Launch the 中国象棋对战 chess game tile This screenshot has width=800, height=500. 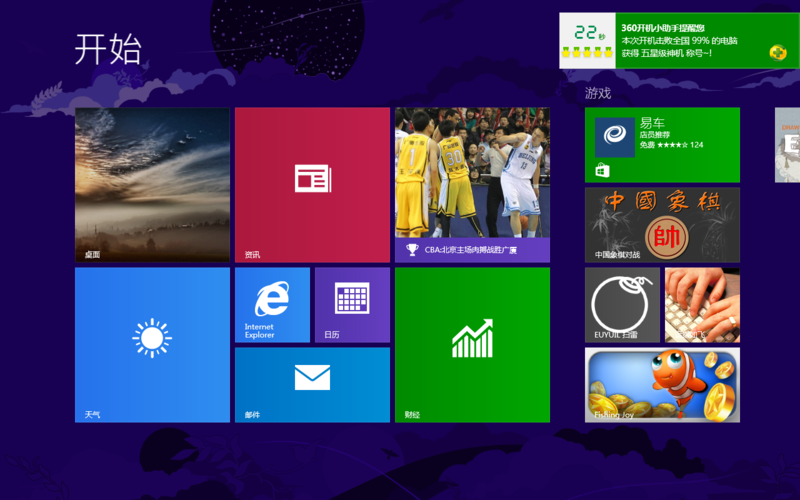click(662, 225)
